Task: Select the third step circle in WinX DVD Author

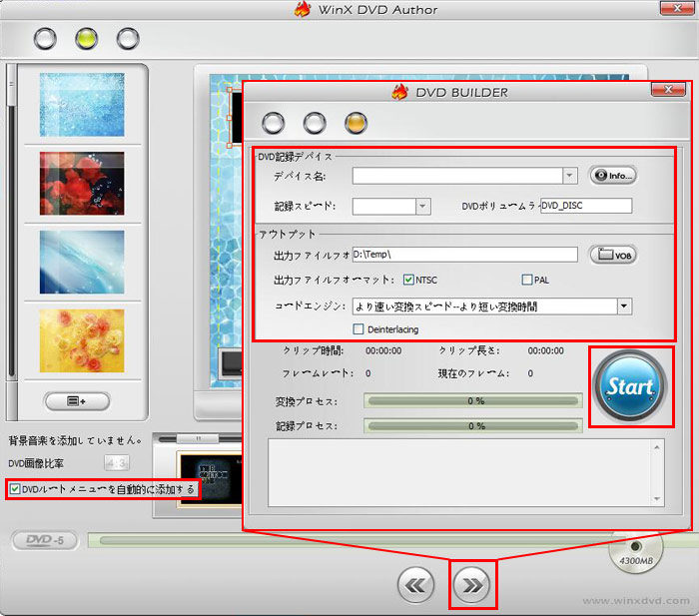Action: [128, 38]
